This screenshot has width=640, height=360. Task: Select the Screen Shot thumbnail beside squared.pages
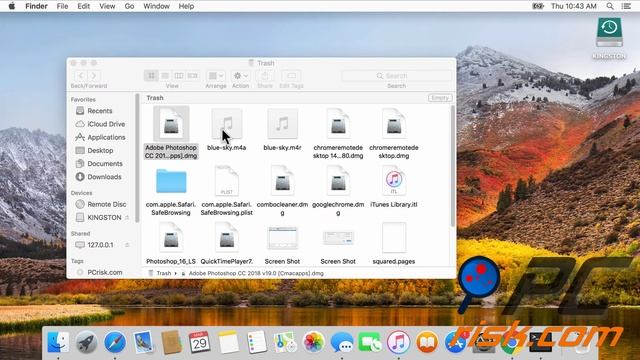[338, 238]
